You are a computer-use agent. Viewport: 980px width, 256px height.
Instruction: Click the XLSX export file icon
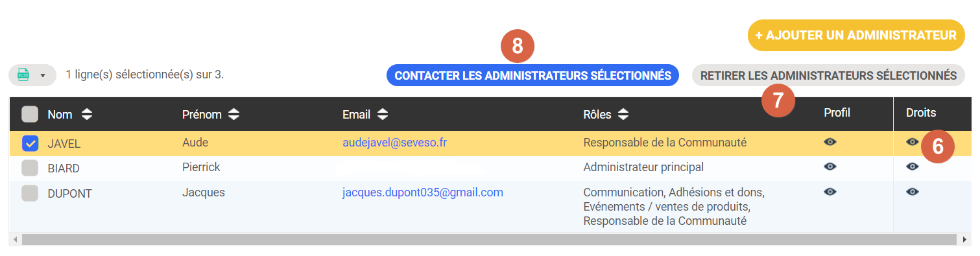[23, 75]
